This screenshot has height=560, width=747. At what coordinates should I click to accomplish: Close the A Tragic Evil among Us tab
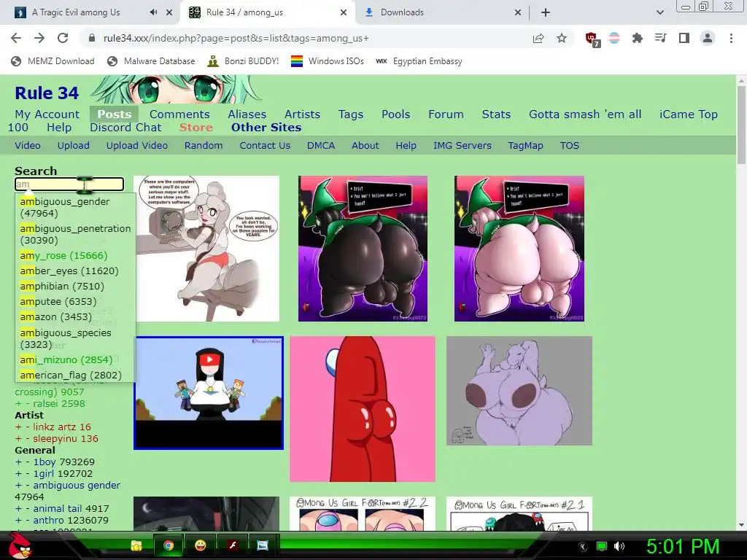point(169,12)
